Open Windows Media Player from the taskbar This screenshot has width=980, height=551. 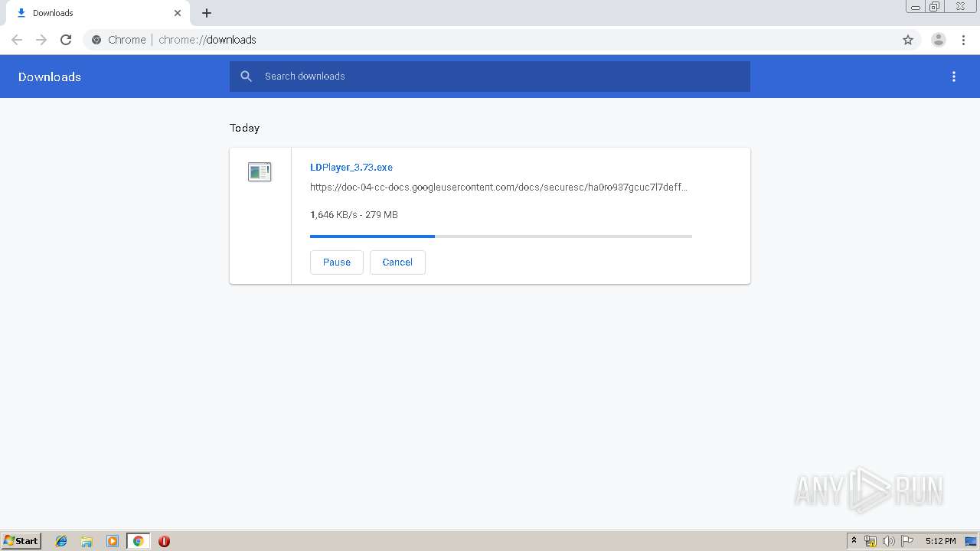[x=113, y=541]
